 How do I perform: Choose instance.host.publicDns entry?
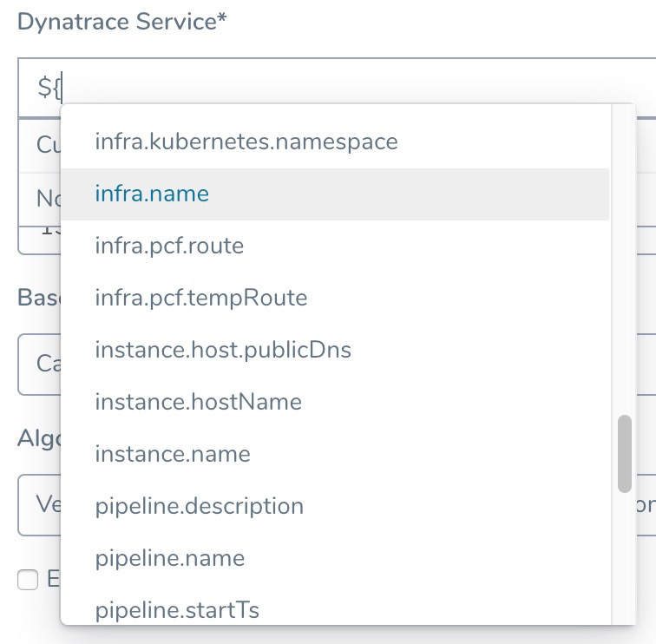335,351
